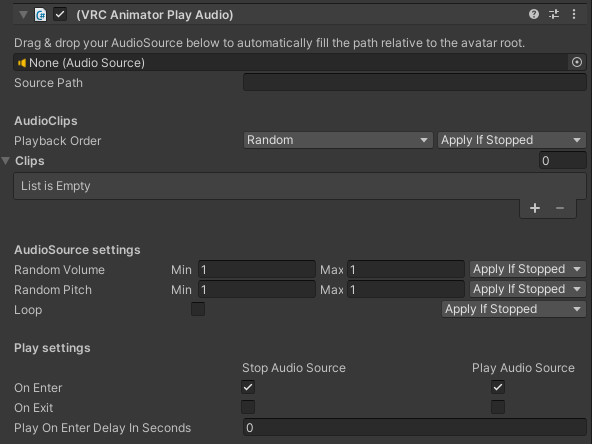Click the Random Pitch Max field
This screenshot has width=592, height=444.
coord(406,290)
